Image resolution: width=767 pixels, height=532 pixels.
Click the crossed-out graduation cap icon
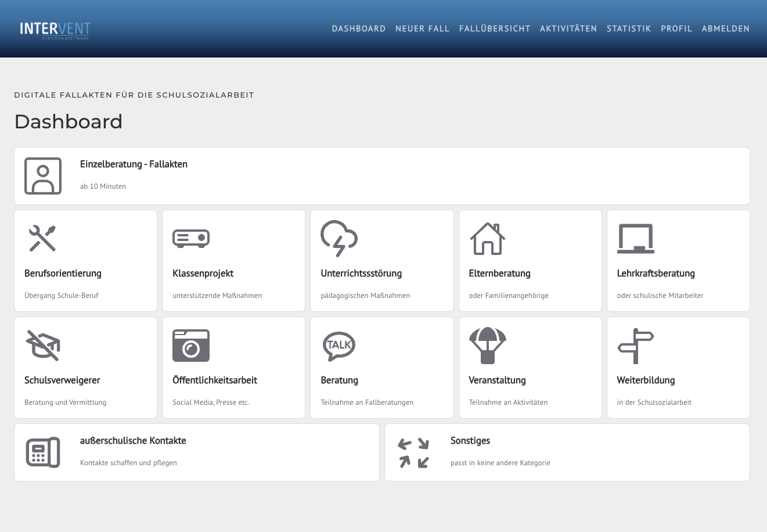point(42,345)
